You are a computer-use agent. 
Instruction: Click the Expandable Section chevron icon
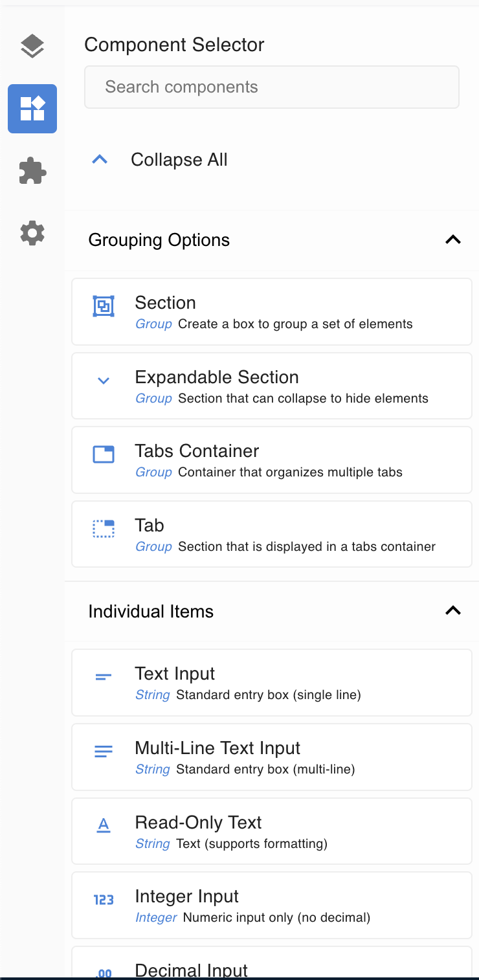pos(104,381)
